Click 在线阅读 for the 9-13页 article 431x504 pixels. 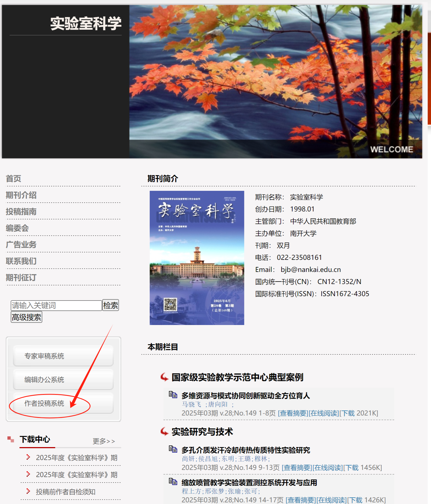coord(328,468)
